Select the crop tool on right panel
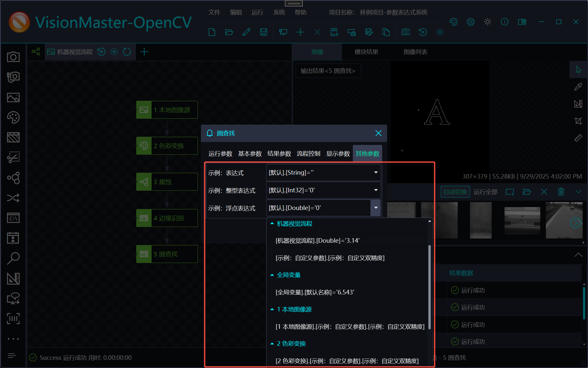This screenshot has width=588, height=368. pyautogui.click(x=578, y=121)
